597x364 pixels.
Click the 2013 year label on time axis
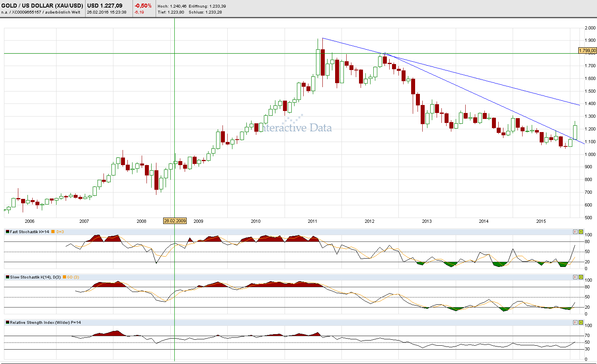point(427,221)
